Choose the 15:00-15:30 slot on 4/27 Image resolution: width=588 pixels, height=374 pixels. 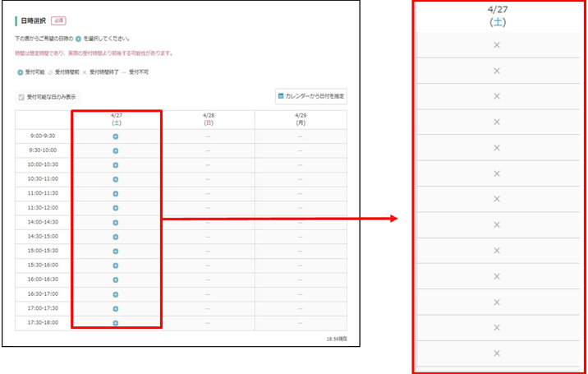[116, 251]
